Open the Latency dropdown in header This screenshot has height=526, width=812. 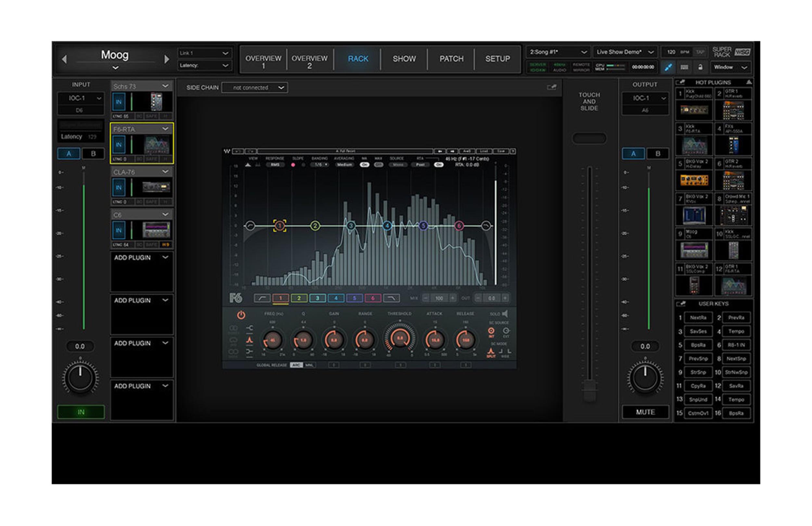click(x=204, y=65)
